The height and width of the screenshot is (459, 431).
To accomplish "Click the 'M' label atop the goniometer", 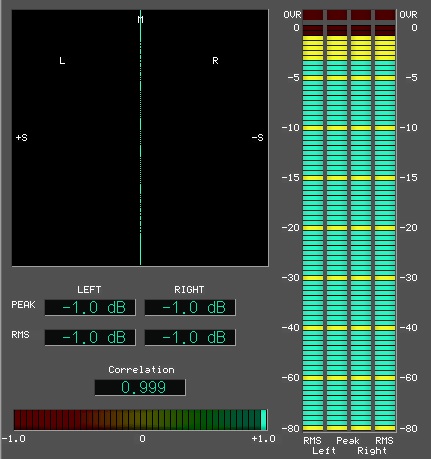I will point(140,20).
